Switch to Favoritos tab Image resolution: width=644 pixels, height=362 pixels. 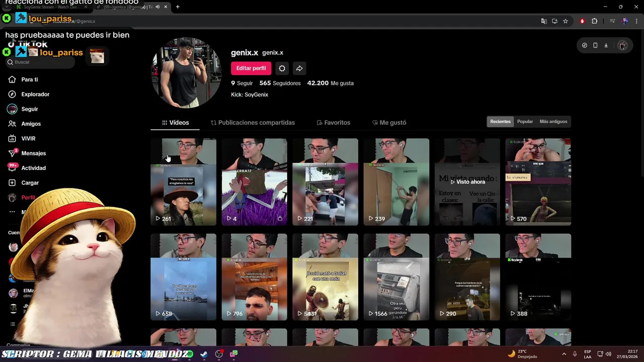click(x=333, y=123)
